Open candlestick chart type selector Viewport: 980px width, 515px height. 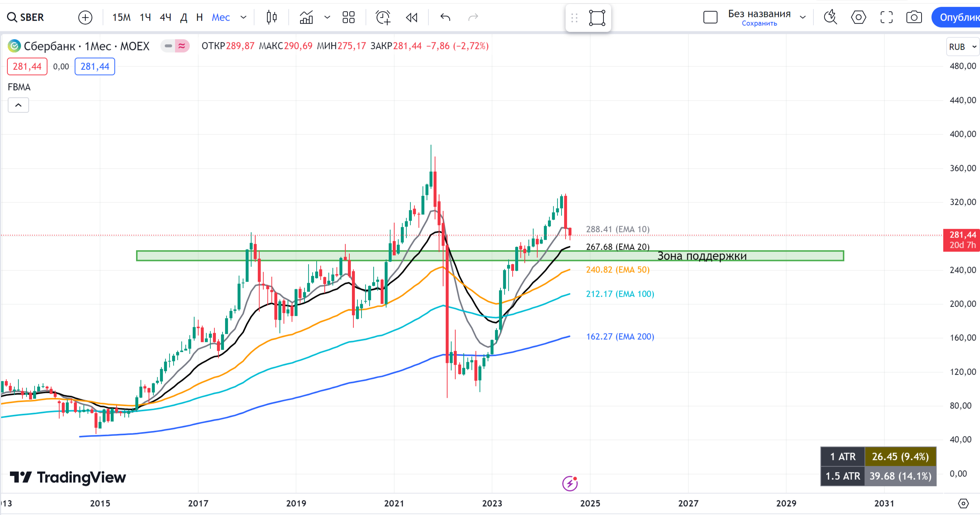coord(272,18)
